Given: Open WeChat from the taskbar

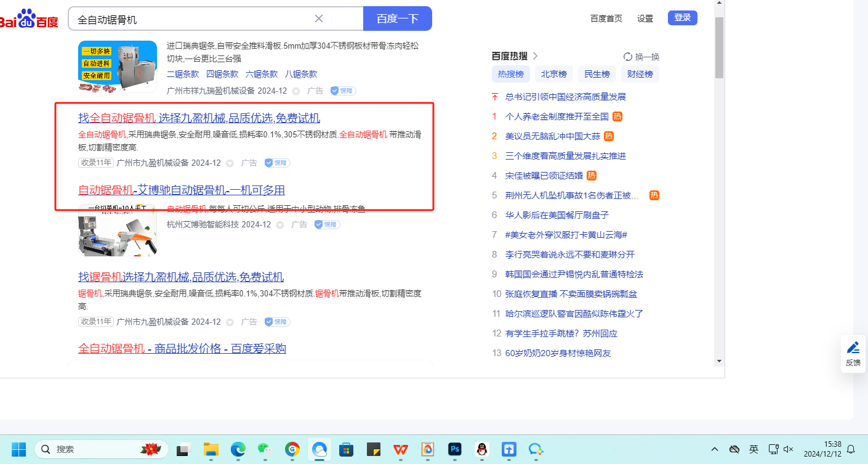Looking at the screenshot, I should coord(265,449).
